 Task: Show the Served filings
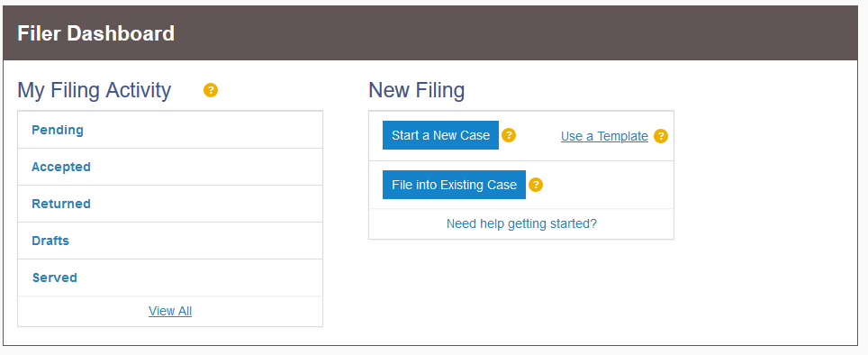pyautogui.click(x=54, y=278)
